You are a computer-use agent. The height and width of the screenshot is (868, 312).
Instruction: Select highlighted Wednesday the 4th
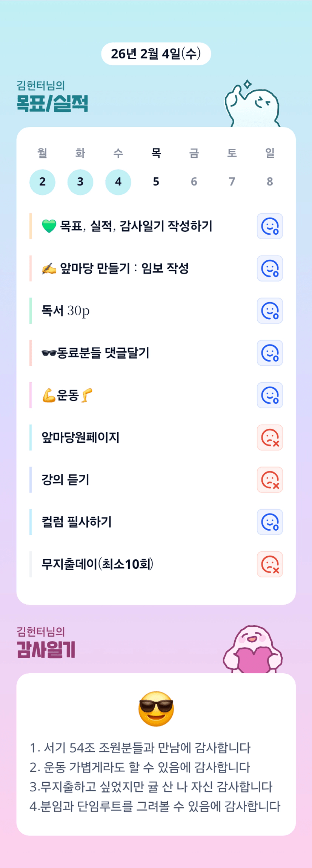[x=118, y=182]
